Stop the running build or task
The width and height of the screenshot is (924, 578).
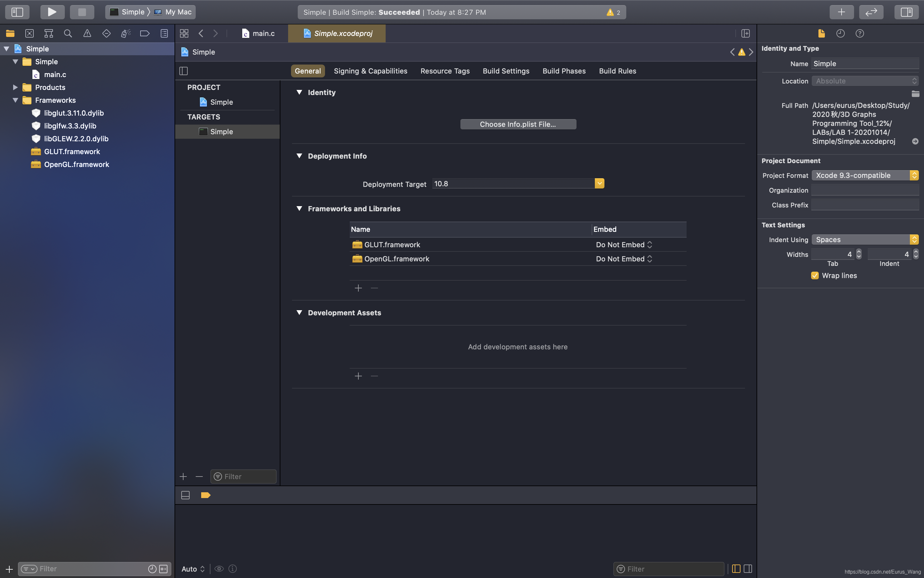click(x=82, y=12)
